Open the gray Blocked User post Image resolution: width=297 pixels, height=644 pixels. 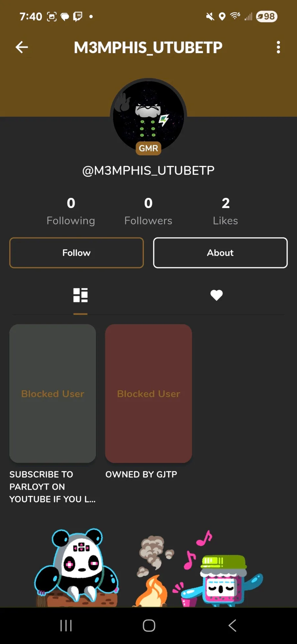(x=53, y=393)
